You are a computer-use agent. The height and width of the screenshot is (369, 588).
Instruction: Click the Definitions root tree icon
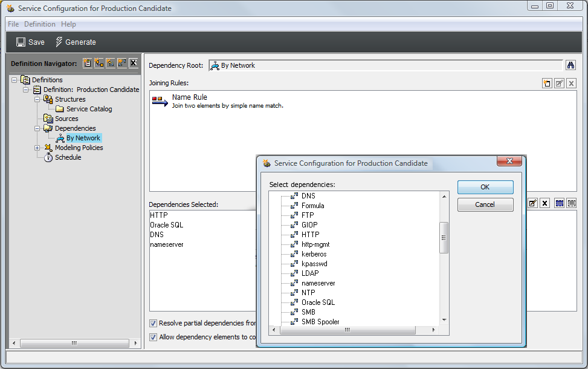pos(25,80)
